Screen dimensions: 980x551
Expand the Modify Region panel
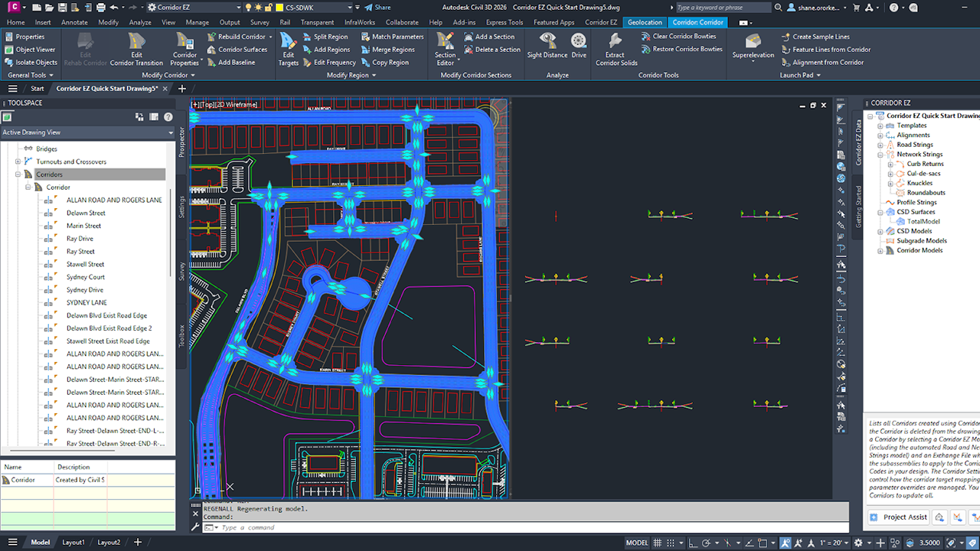351,75
